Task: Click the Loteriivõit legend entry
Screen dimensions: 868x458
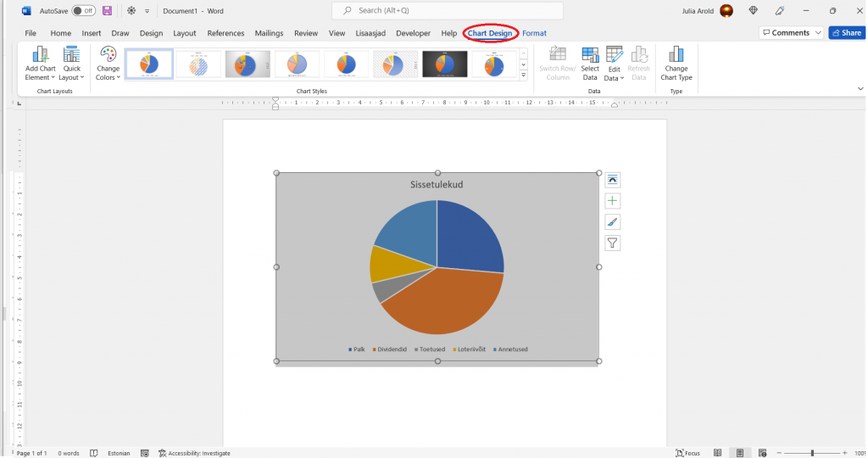Action: tap(469, 349)
